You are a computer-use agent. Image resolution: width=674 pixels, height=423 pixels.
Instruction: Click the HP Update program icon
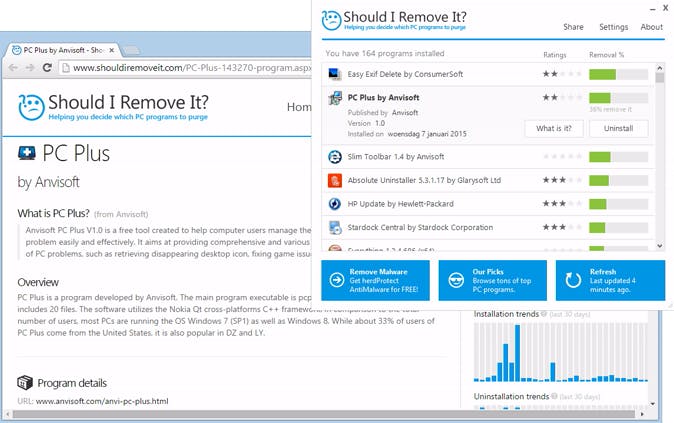[335, 204]
